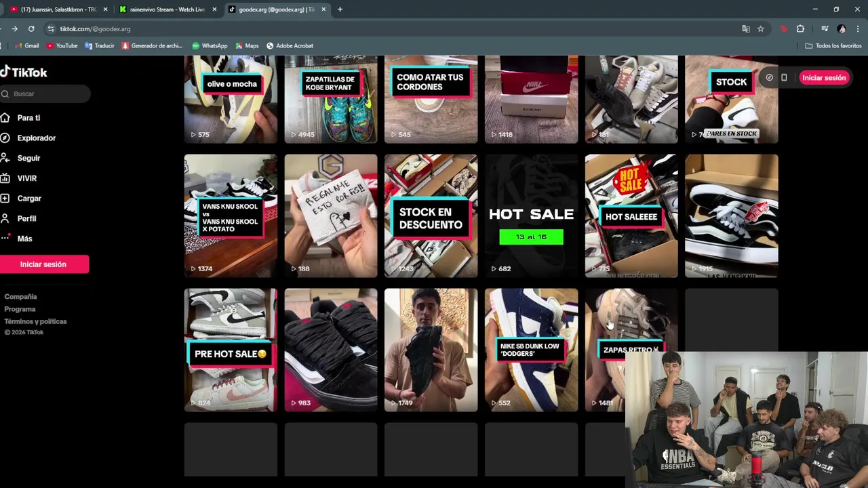Open a new browser tab

click(340, 9)
